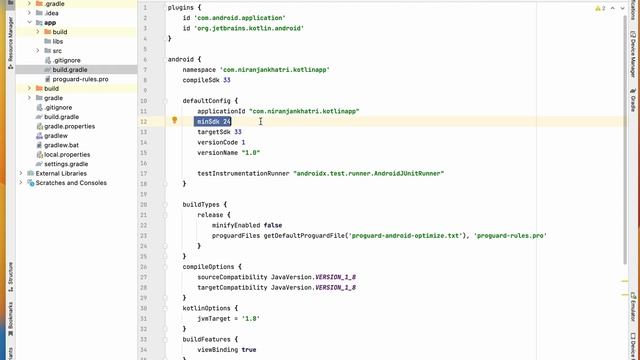
Task: Open the gradlew file
Action: coord(56,136)
